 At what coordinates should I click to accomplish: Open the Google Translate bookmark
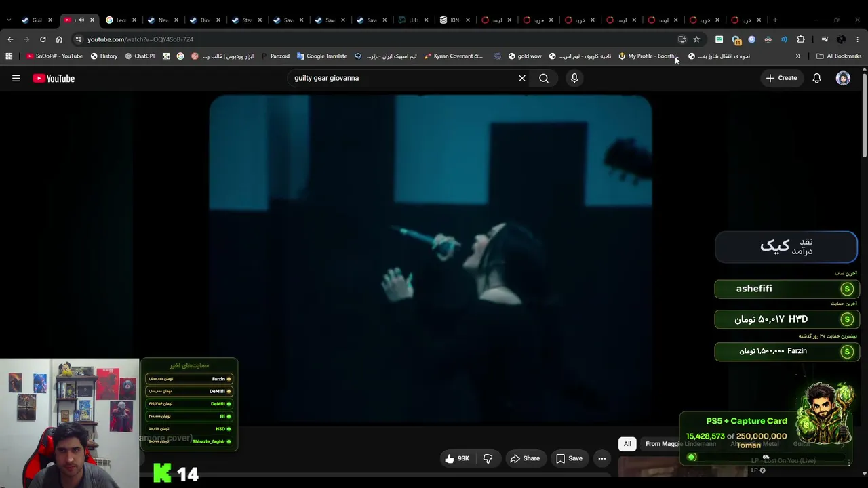(321, 56)
